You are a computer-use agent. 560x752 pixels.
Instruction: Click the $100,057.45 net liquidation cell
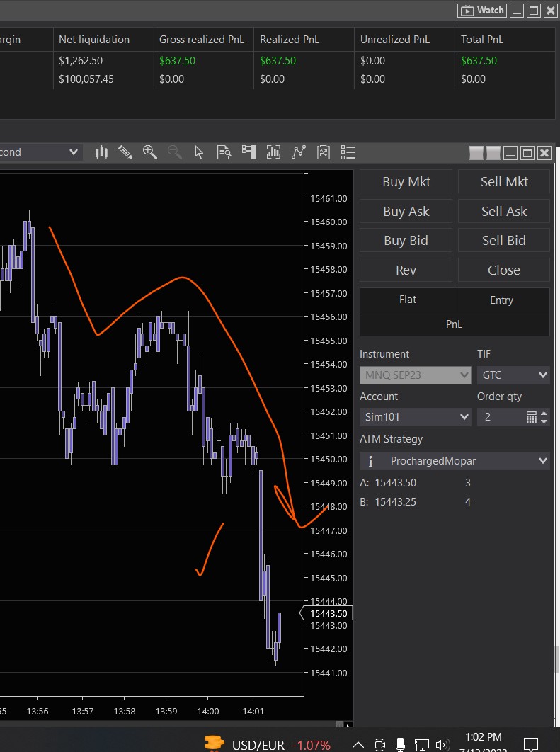86,79
